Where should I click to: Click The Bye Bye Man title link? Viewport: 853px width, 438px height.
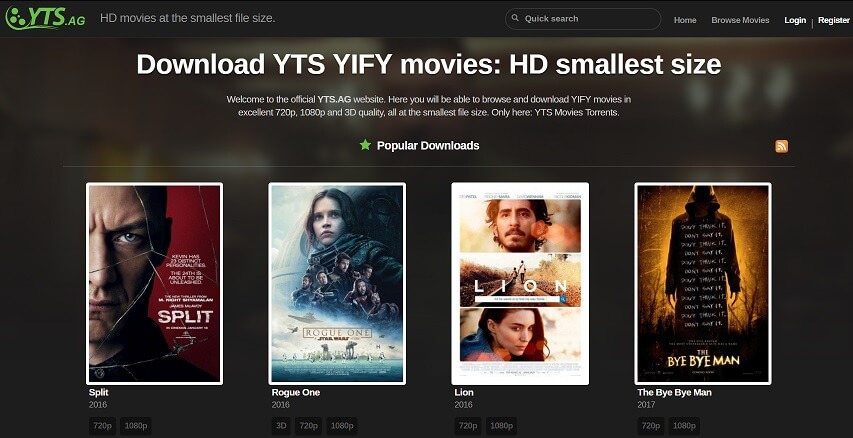coord(674,392)
